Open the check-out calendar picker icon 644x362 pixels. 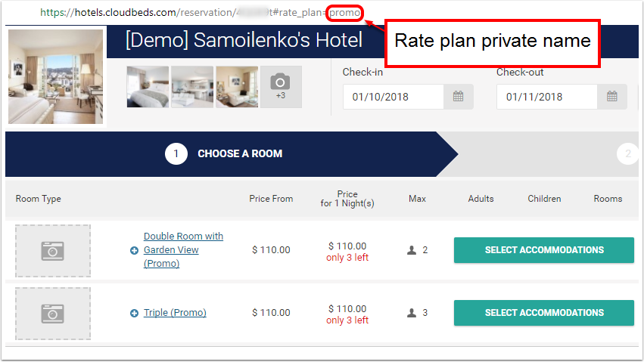point(611,97)
